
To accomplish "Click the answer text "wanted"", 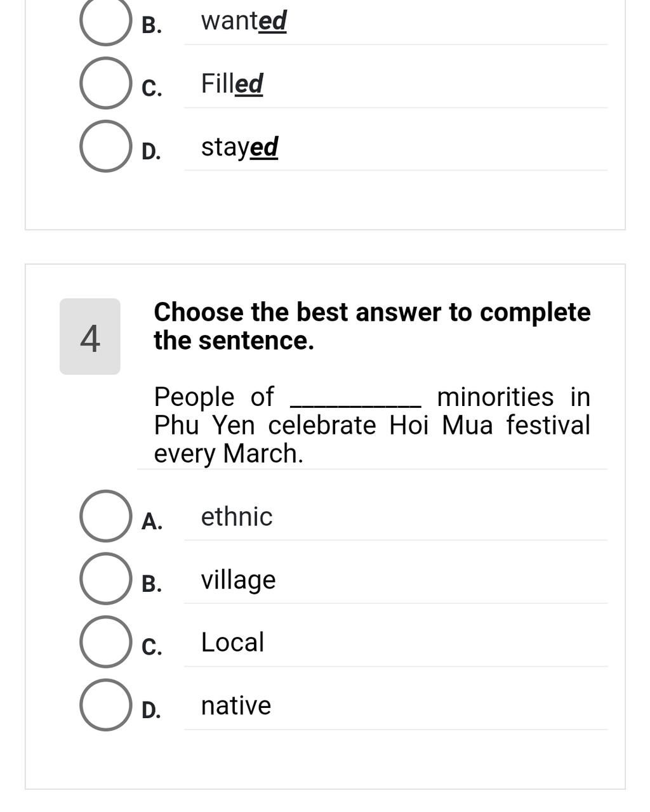I will point(244,21).
